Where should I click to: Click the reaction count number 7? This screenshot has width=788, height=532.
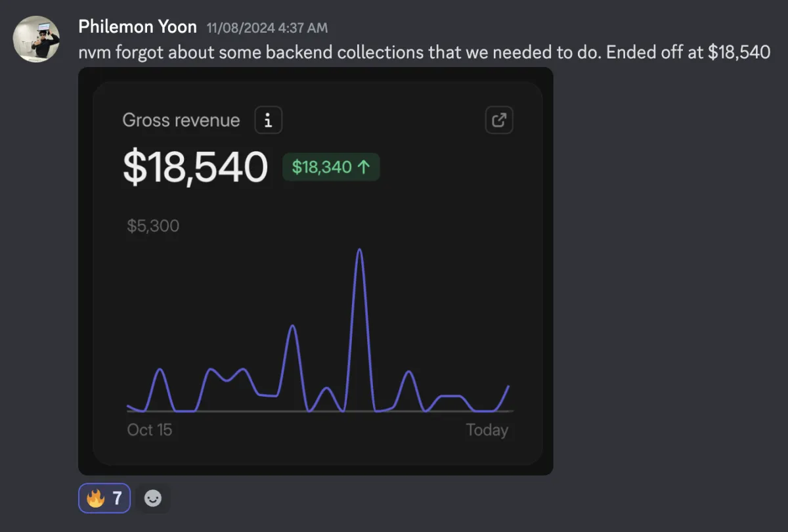point(117,499)
